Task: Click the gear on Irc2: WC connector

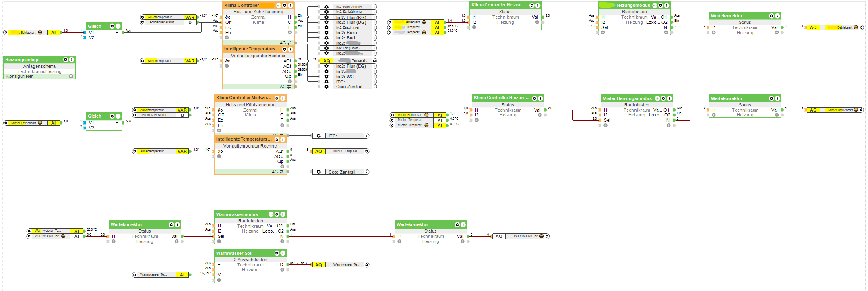Action: (x=327, y=77)
